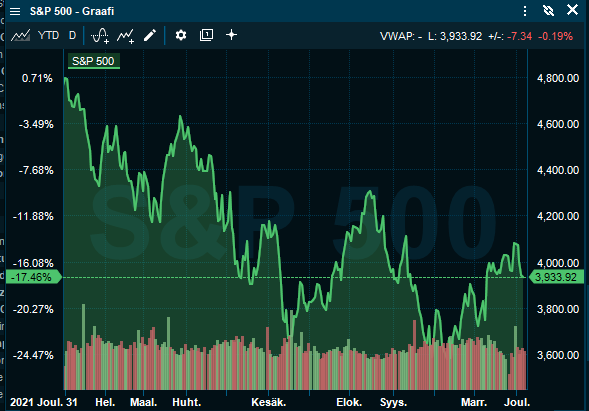
Task: Click the Hel. month label on time axis
Action: (x=105, y=402)
